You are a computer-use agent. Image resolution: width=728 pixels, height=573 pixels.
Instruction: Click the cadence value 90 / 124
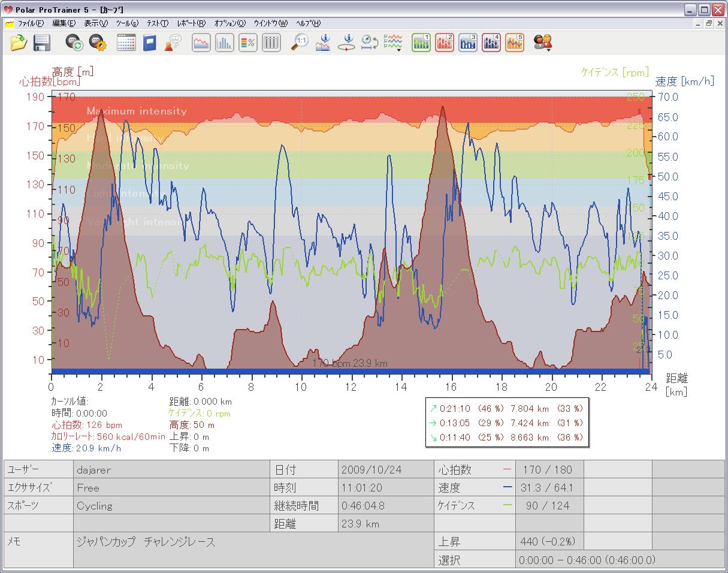pos(549,506)
